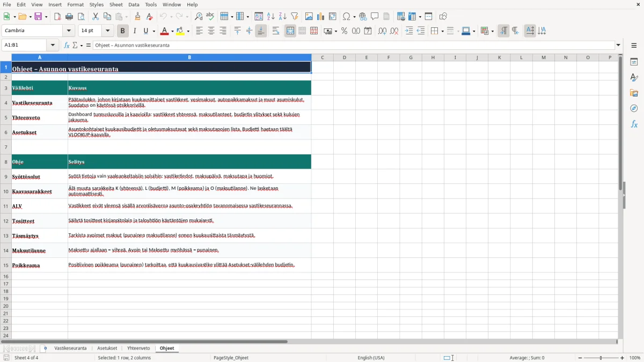This screenshot has width=644, height=362.
Task: Switch to the Yhteenveto sheet tab
Action: (138, 349)
